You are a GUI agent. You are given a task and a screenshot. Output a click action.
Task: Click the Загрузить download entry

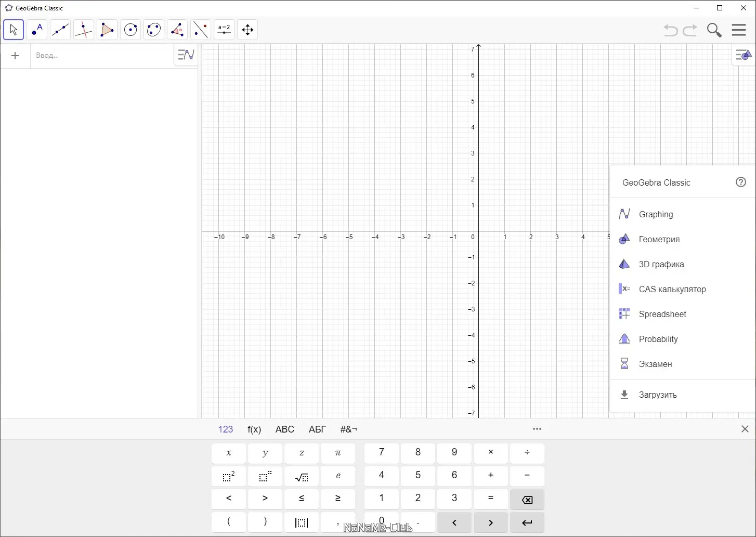tap(682, 395)
